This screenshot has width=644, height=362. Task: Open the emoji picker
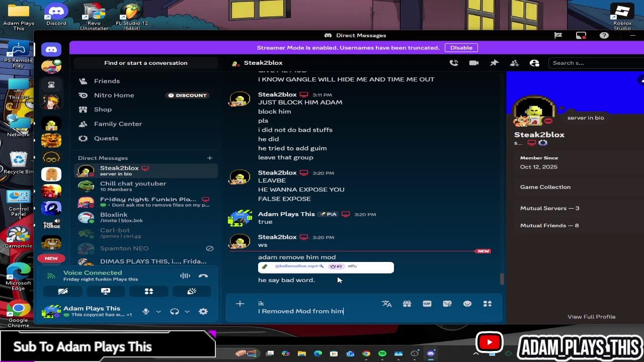coord(467,304)
